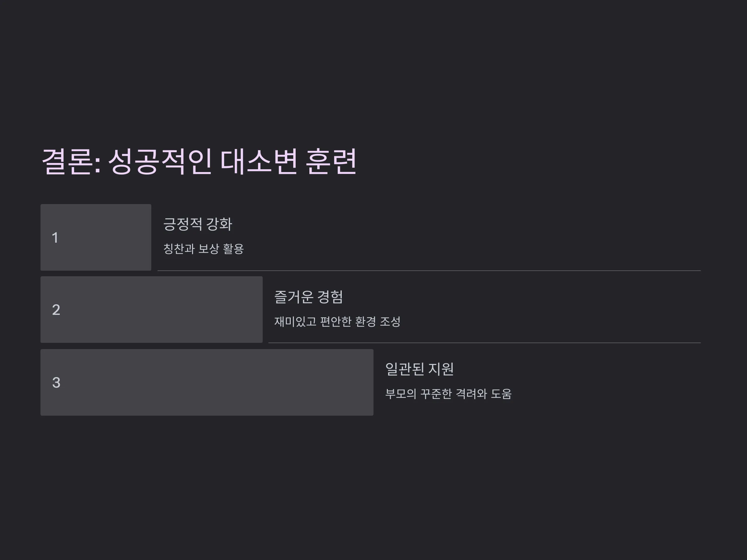Click the heading 긍정적 강화

[198, 224]
